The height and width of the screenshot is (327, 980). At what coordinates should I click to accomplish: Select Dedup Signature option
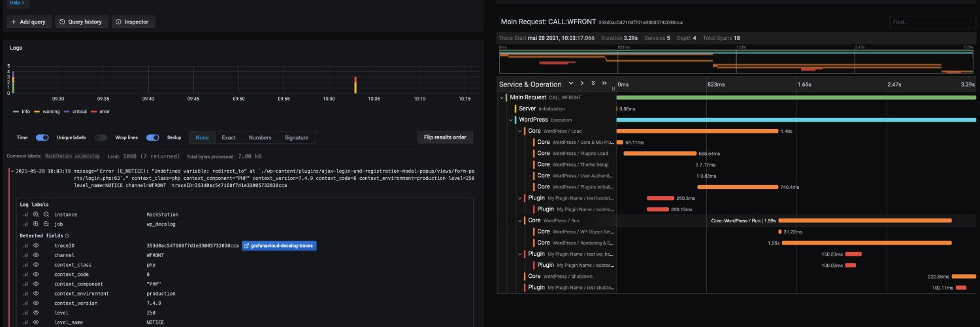point(296,137)
